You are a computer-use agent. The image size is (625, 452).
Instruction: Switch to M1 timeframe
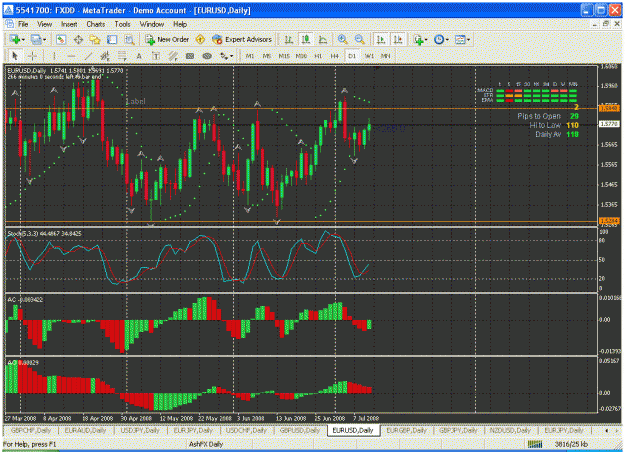point(250,56)
